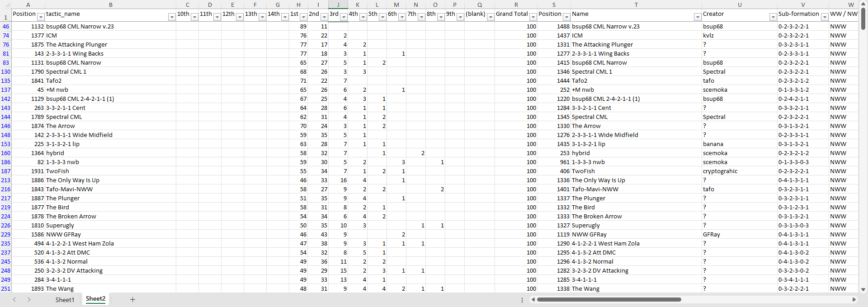The width and height of the screenshot is (868, 307).
Task: Select the Sheet2 tab
Action: coord(95,299)
